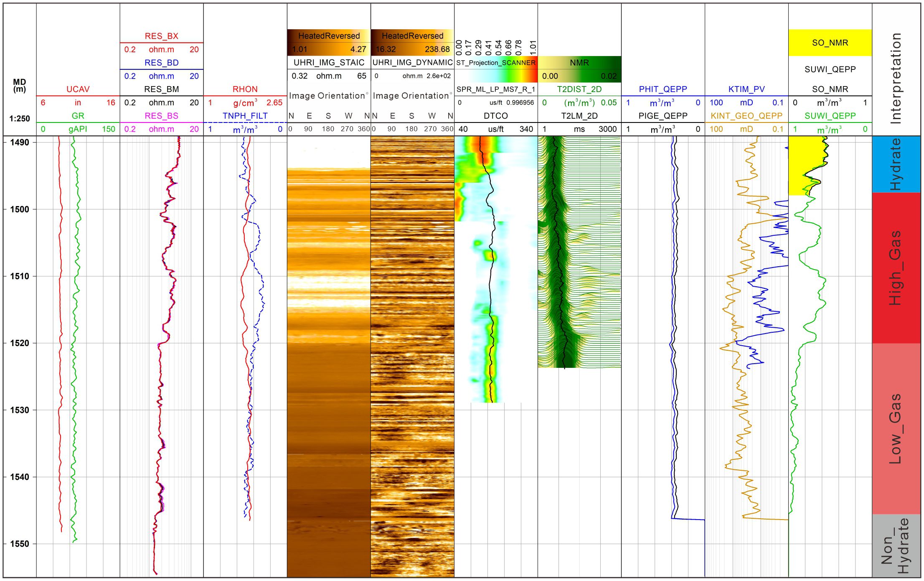Click the black SUWI_QEPP legend label
This screenshot has width=924, height=581.
click(830, 69)
